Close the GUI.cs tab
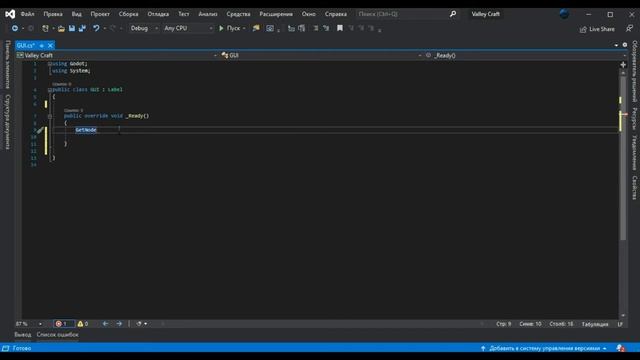640x360 pixels. pos(50,45)
